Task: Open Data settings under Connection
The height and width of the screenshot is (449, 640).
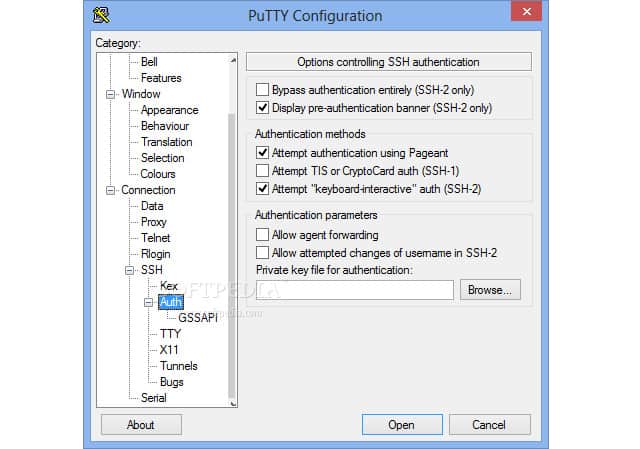Action: click(x=152, y=206)
